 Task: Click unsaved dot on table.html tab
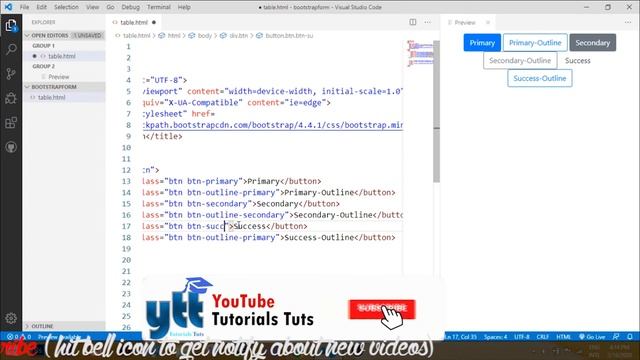tap(154, 22)
